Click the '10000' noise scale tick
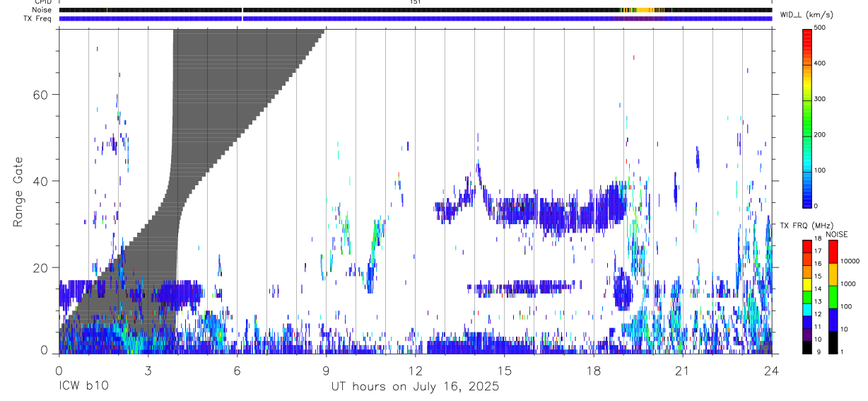This screenshot has width=868, height=401. 850,261
